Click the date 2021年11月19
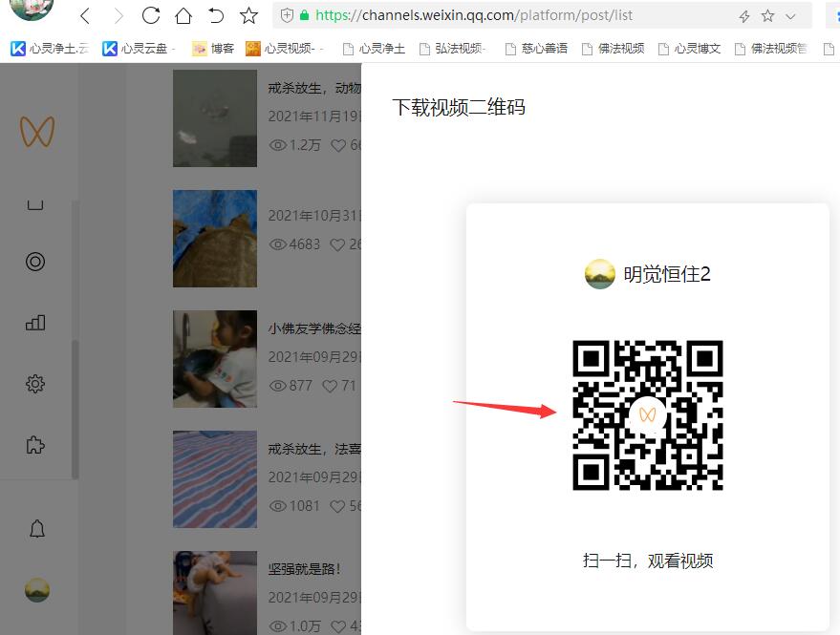Viewport: 840px width, 635px height. coord(314,116)
